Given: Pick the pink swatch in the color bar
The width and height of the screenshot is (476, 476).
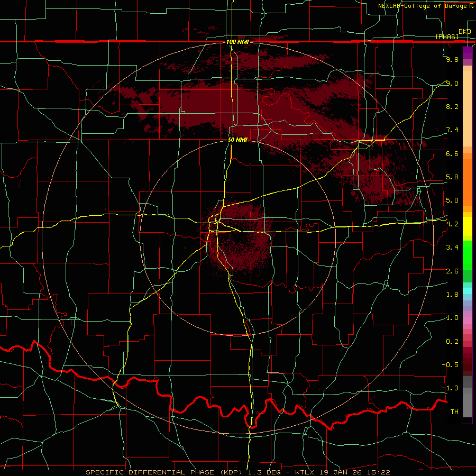Looking at the screenshot, I should point(467,321).
